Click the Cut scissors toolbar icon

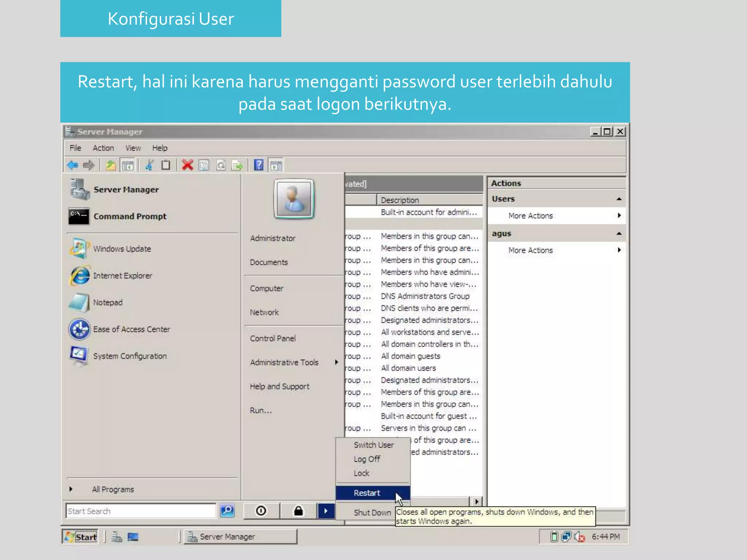click(x=149, y=165)
